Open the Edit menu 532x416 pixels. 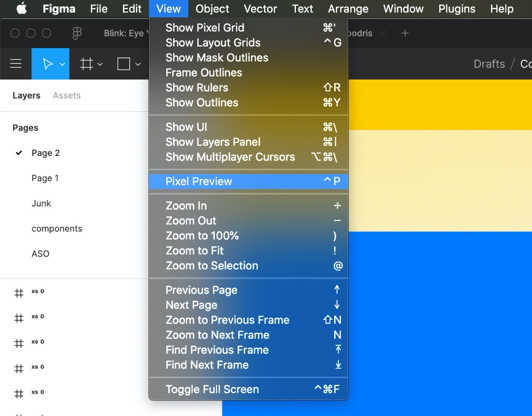pos(132,9)
